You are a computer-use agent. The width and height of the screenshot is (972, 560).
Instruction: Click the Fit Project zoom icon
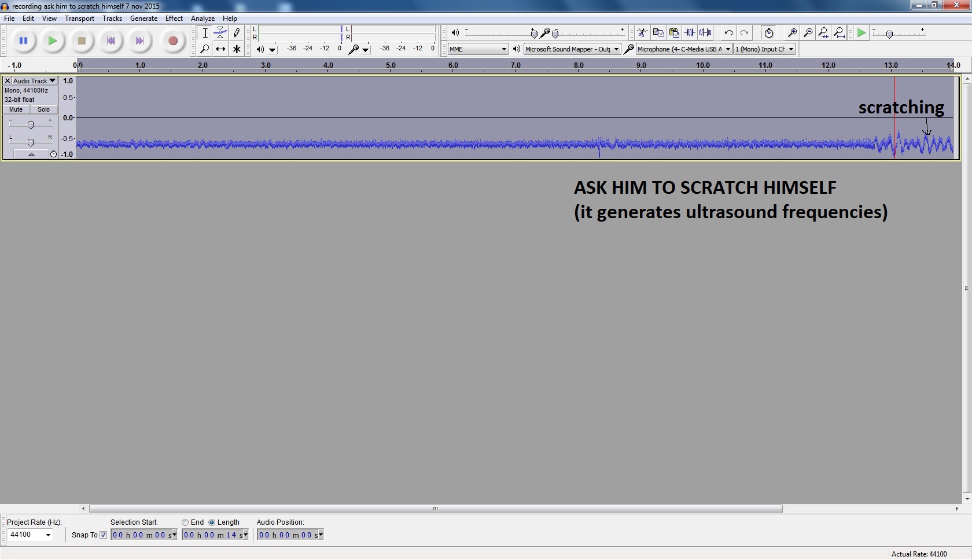coord(839,33)
